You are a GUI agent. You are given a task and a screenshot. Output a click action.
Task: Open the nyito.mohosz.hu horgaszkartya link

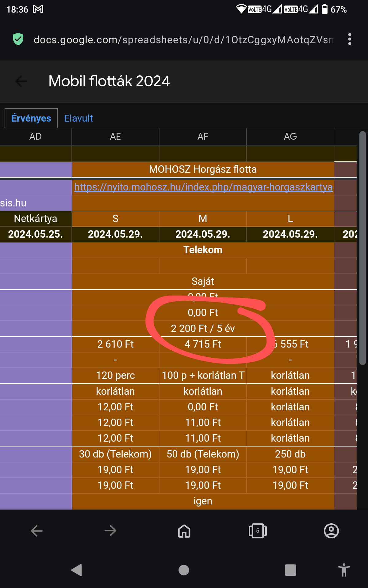[203, 187]
